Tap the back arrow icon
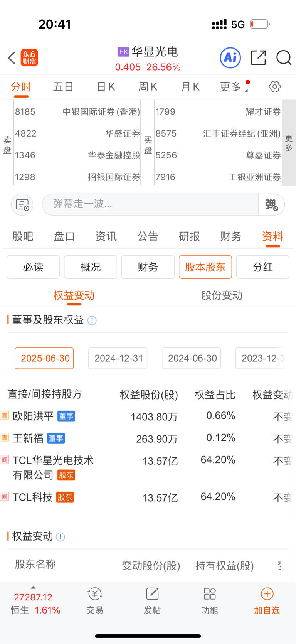 pos(12,58)
